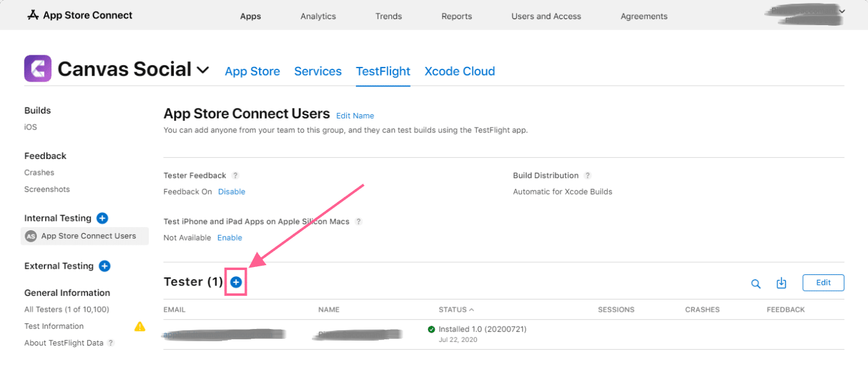Screen dimensions: 868x367
Task: Expand the account menu in top right
Action: click(842, 11)
